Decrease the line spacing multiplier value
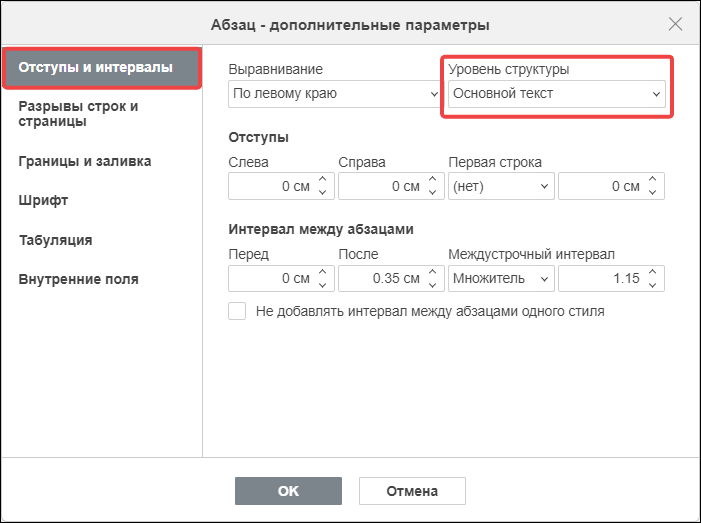Viewport: 701px width, 523px height. [x=653, y=285]
